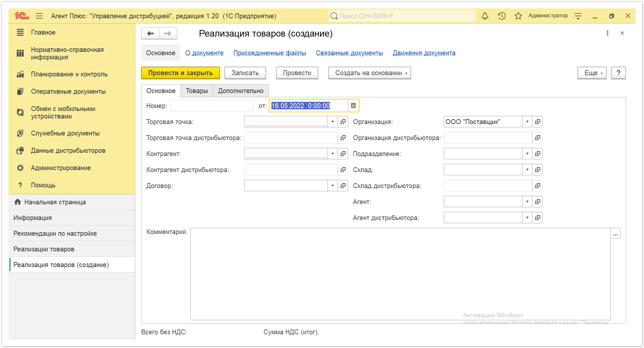The image size is (644, 348).
Task: Open Организация дистрибьютора record icon
Action: pos(538,138)
